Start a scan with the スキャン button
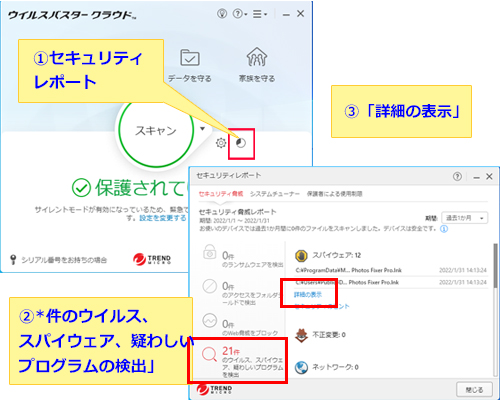 click(156, 131)
